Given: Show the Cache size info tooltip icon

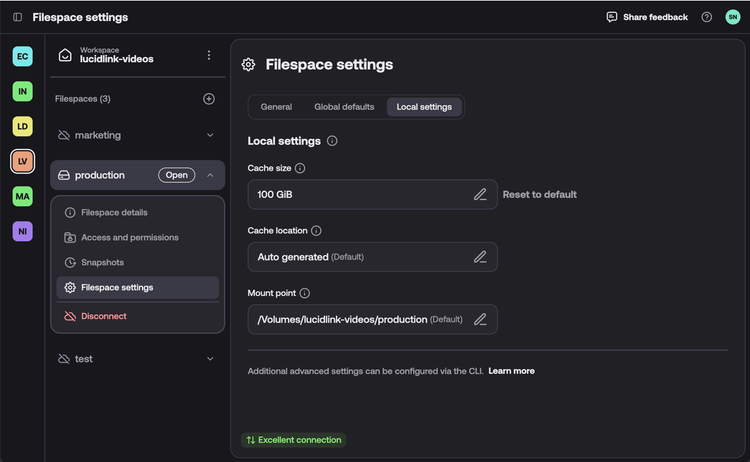Looking at the screenshot, I should (x=300, y=168).
